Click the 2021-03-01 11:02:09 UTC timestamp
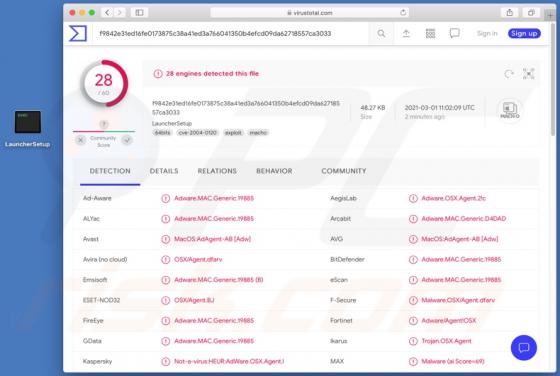The image size is (560, 376). tap(440, 107)
